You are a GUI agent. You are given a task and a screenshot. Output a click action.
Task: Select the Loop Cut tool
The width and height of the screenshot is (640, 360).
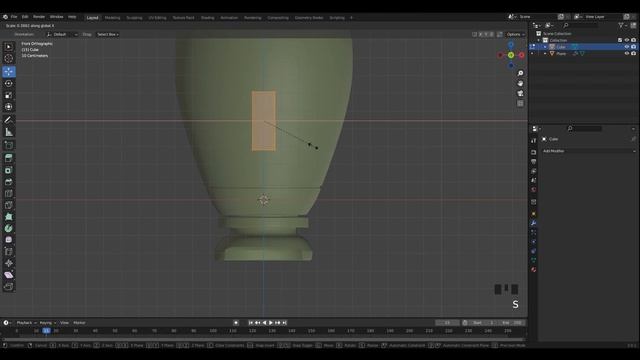point(9,193)
